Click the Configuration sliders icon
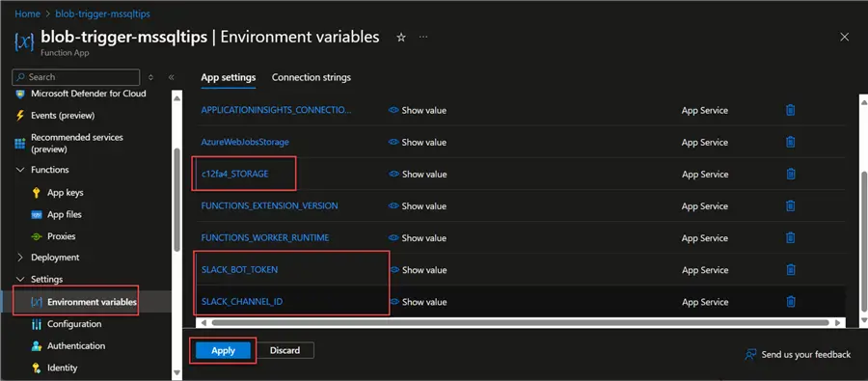The image size is (868, 381). click(37, 324)
